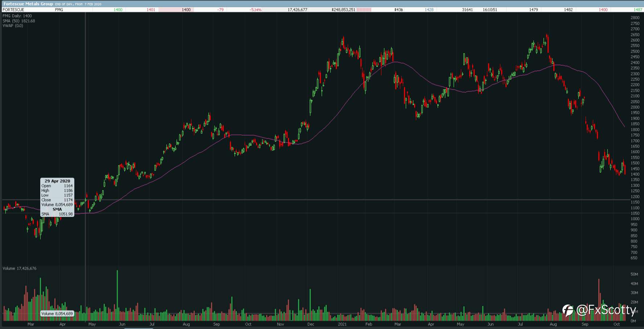Click the 2800 label on the price axis
This screenshot has width=644, height=329.
pyautogui.click(x=635, y=18)
